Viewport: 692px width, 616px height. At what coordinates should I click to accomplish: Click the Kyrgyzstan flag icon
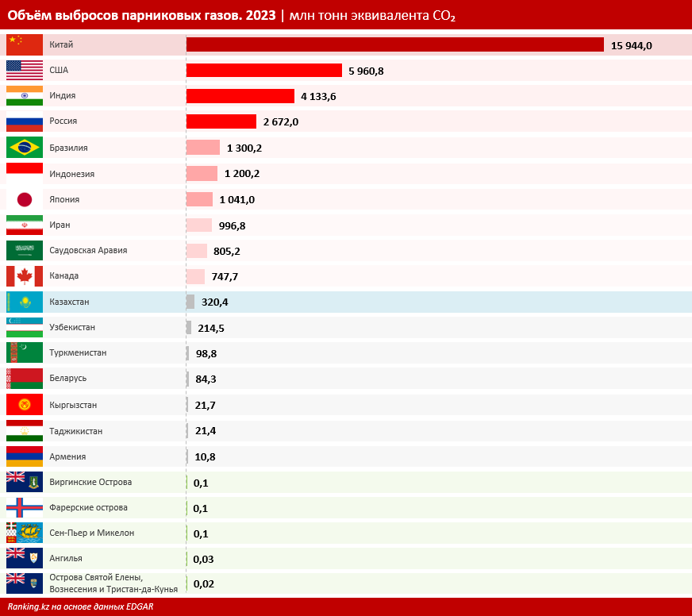pos(25,405)
